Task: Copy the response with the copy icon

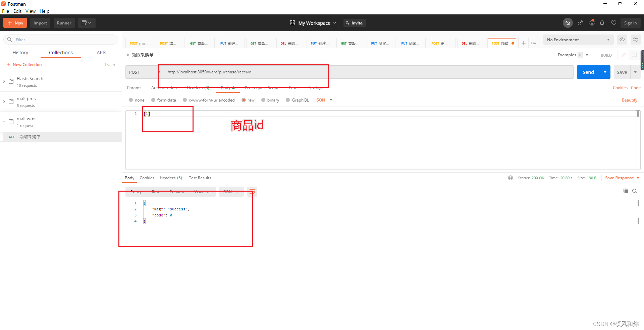Action: pyautogui.click(x=626, y=191)
